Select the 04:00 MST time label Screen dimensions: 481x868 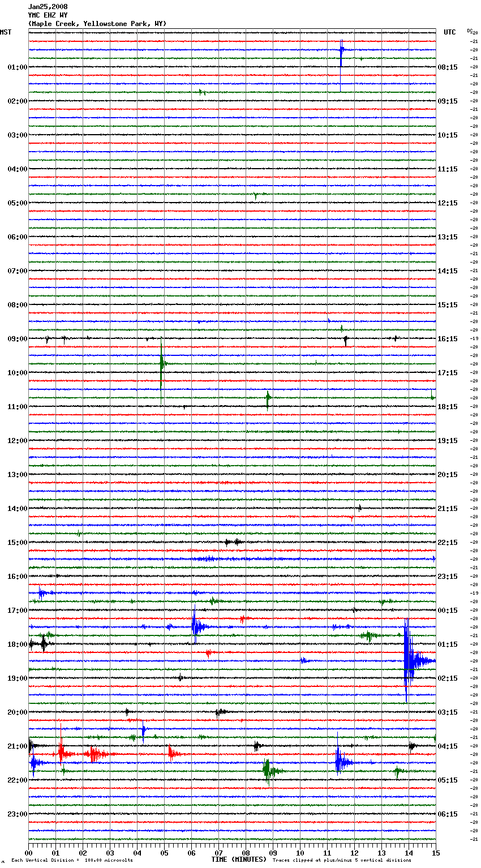coord(18,169)
